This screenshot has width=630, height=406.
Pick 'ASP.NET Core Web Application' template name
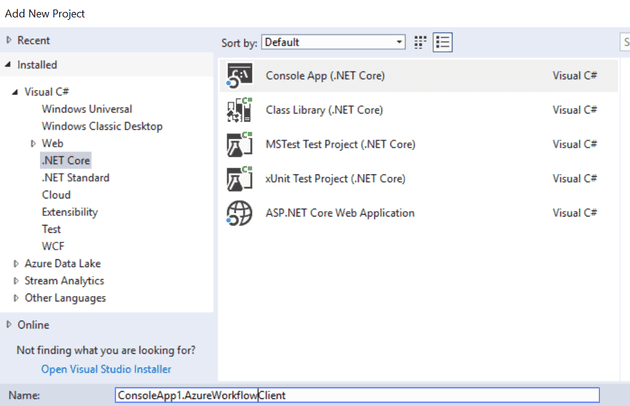pos(340,213)
